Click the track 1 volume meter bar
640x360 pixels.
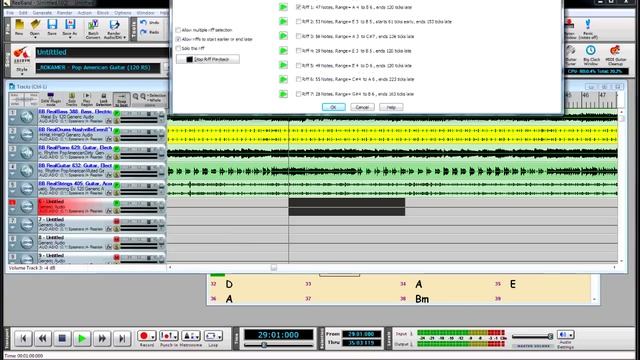point(139,121)
